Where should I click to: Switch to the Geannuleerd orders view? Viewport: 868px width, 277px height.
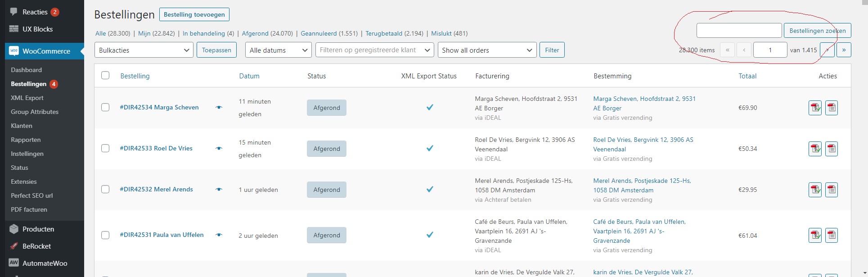click(x=319, y=33)
